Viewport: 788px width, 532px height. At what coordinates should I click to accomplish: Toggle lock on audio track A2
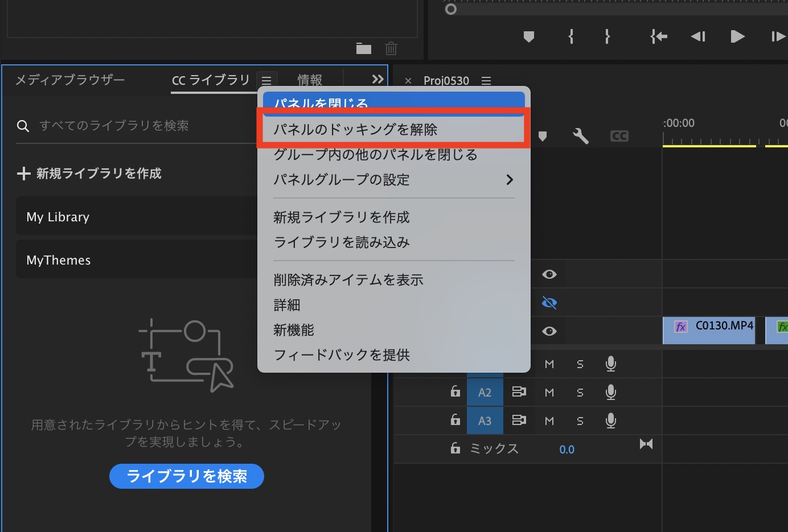coord(455,392)
